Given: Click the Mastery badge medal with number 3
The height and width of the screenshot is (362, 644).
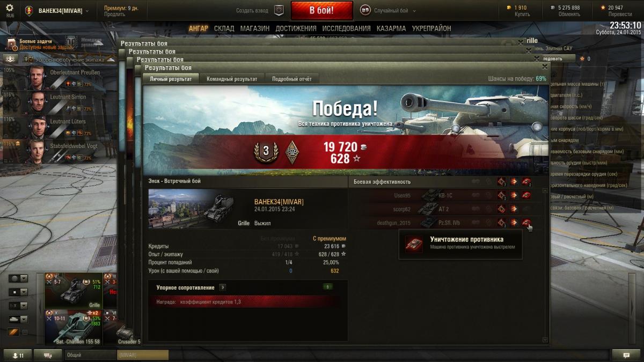Looking at the screenshot, I should pos(265,151).
